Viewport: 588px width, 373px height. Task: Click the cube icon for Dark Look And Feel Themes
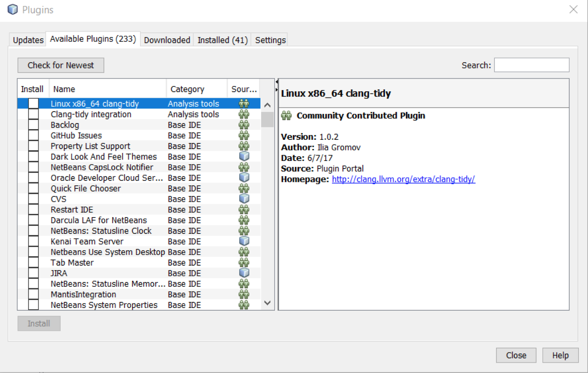[x=244, y=157]
